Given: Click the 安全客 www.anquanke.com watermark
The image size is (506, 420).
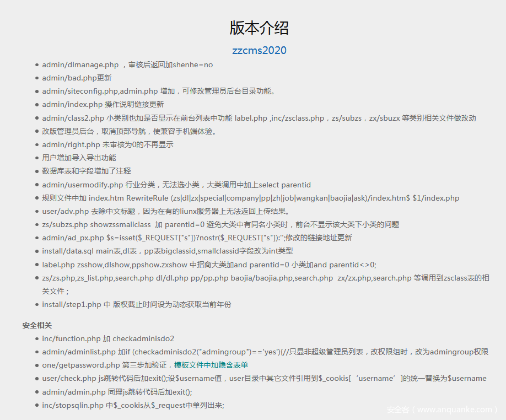Looking at the screenshot, I should click(x=442, y=410).
